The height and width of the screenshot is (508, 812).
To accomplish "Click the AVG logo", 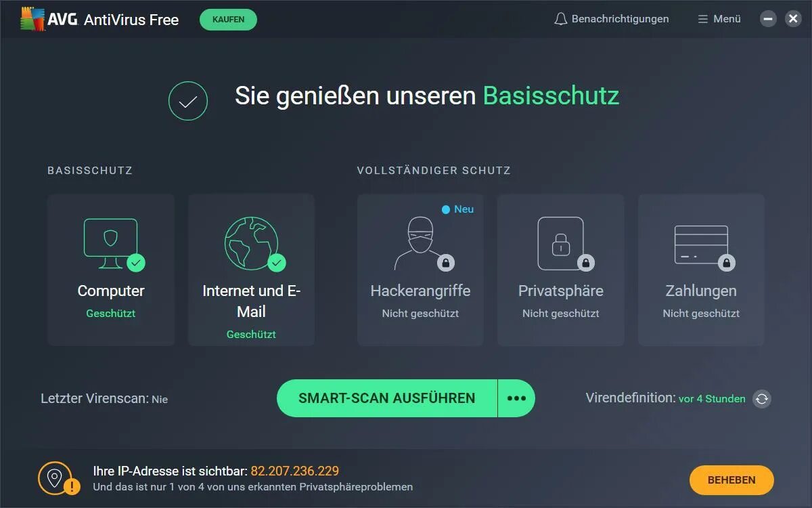I will point(99,19).
